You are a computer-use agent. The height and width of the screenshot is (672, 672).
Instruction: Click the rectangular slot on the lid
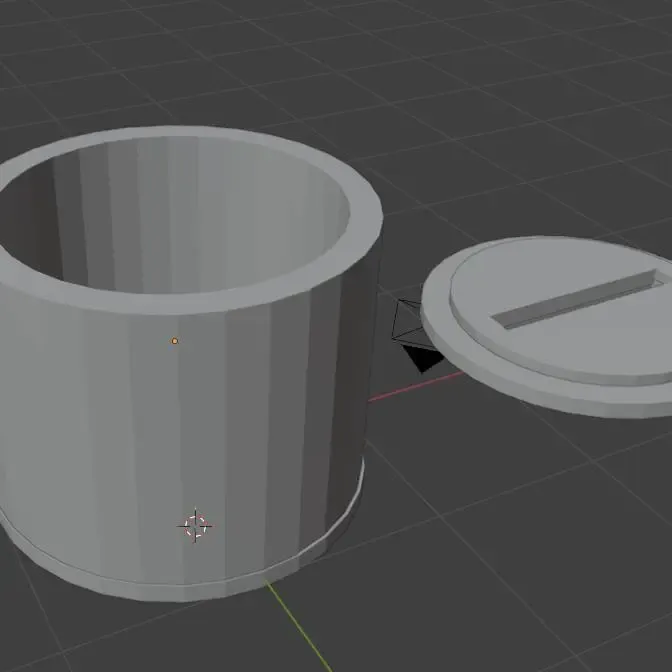pos(579,298)
